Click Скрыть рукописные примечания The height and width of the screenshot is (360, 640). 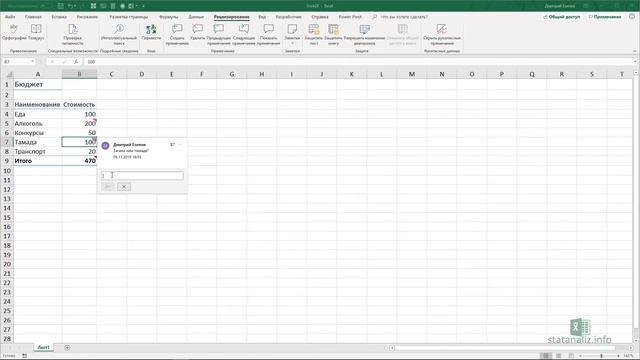pos(442,34)
